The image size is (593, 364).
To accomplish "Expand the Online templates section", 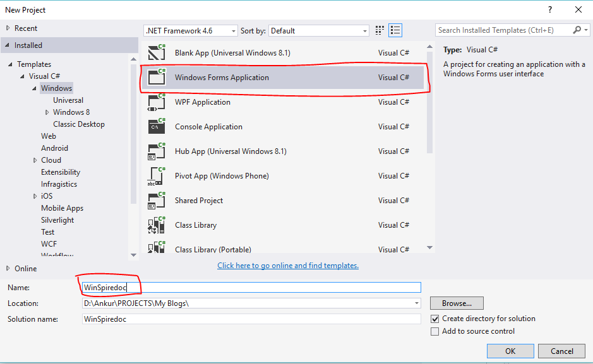I will pyautogui.click(x=9, y=268).
